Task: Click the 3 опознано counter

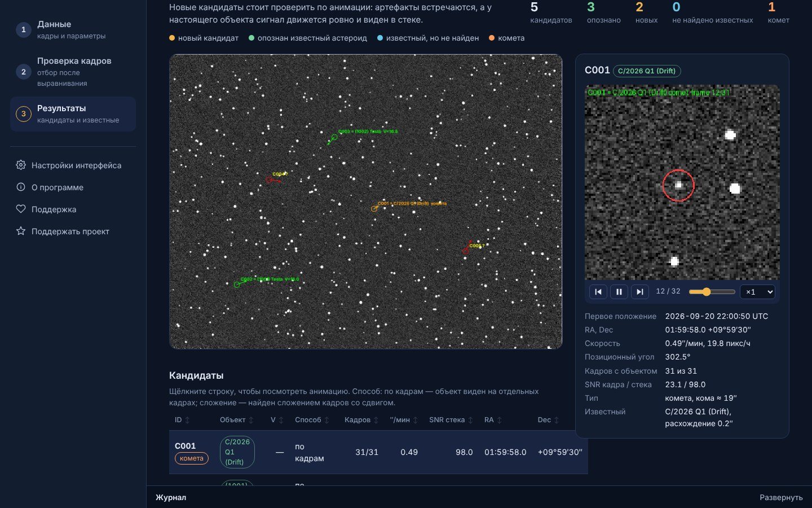Action: (x=603, y=13)
